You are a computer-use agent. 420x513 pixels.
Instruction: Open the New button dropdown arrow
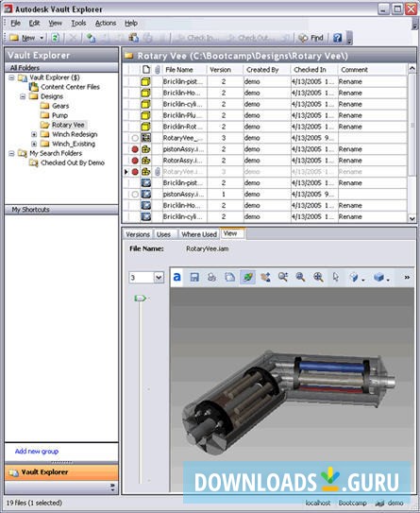(x=42, y=38)
